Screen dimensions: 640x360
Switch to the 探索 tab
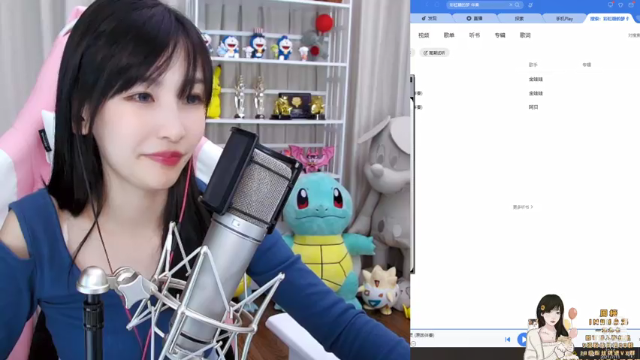tap(519, 19)
